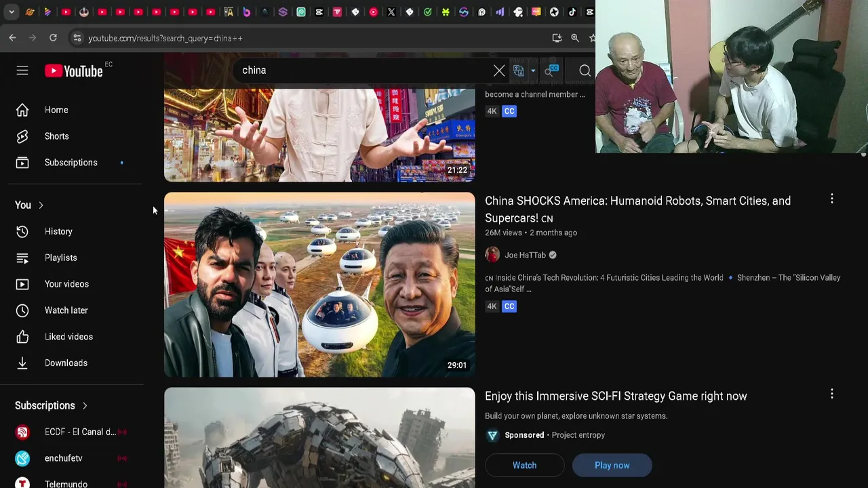Click the become a channel member text

tap(534, 94)
